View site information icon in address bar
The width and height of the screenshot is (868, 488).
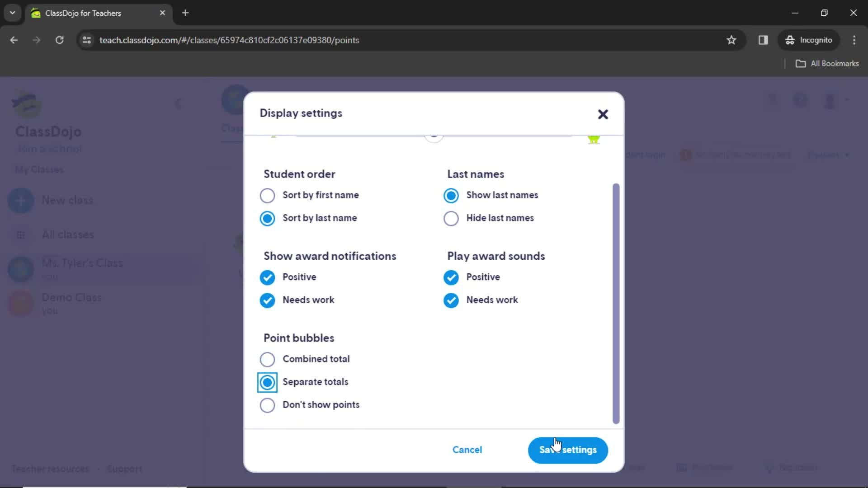(87, 40)
